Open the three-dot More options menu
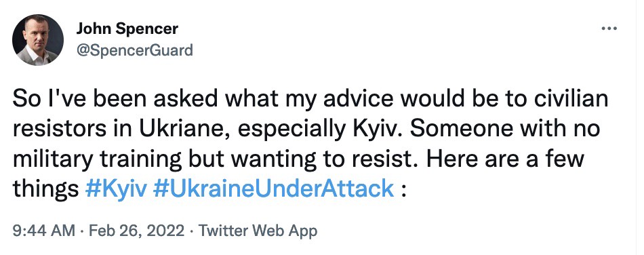 [609, 28]
